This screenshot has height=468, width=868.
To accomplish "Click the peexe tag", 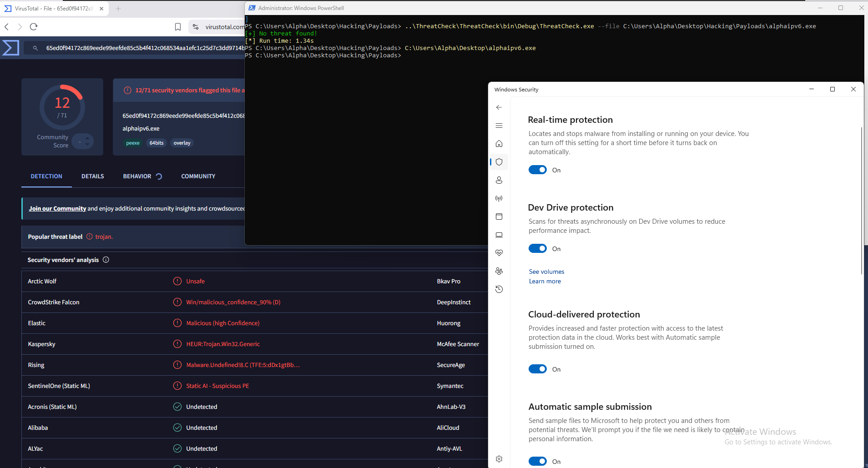I will [133, 143].
